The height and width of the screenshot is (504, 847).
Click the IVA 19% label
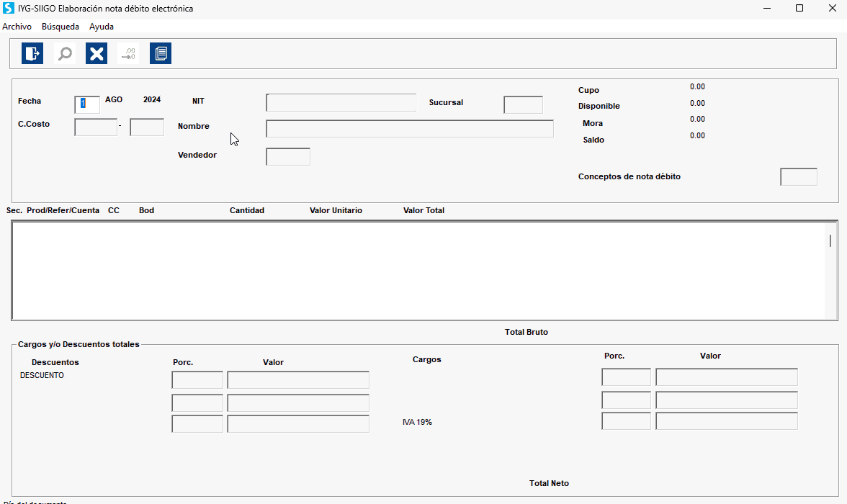click(x=417, y=423)
